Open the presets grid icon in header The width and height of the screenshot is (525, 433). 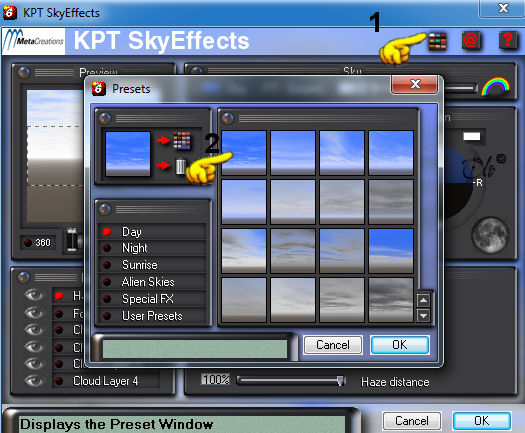(x=437, y=41)
